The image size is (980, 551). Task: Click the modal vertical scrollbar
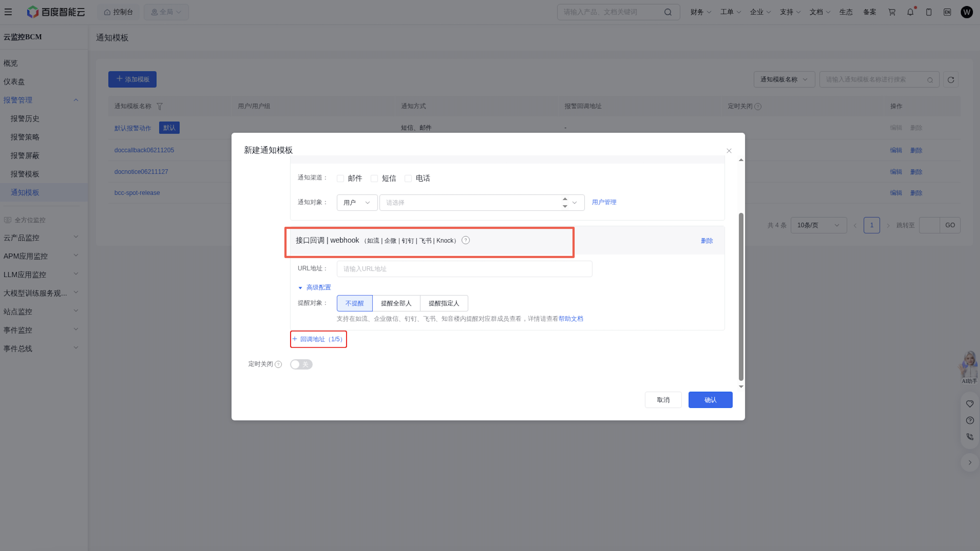click(741, 297)
